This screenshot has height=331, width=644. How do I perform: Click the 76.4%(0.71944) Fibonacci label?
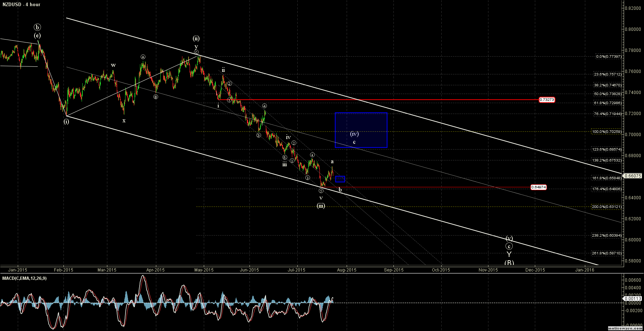coord(608,114)
